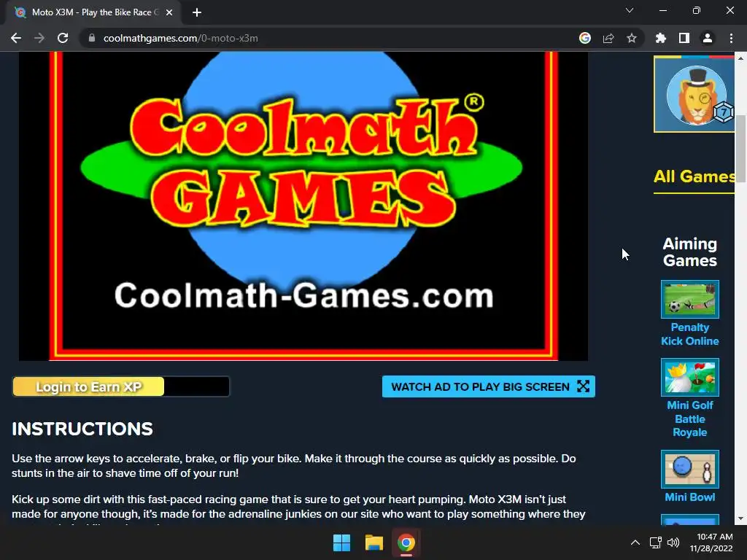Image resolution: width=747 pixels, height=560 pixels.
Task: Open the Mini Bowl game thumbnail
Action: (x=690, y=469)
